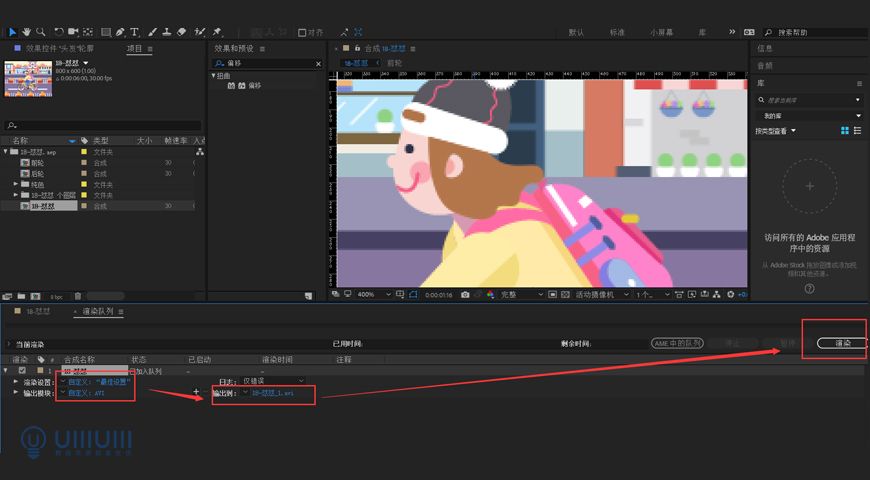Expand the 纯色 folder in Project panel
Screen dimensions: 870x480
point(16,184)
